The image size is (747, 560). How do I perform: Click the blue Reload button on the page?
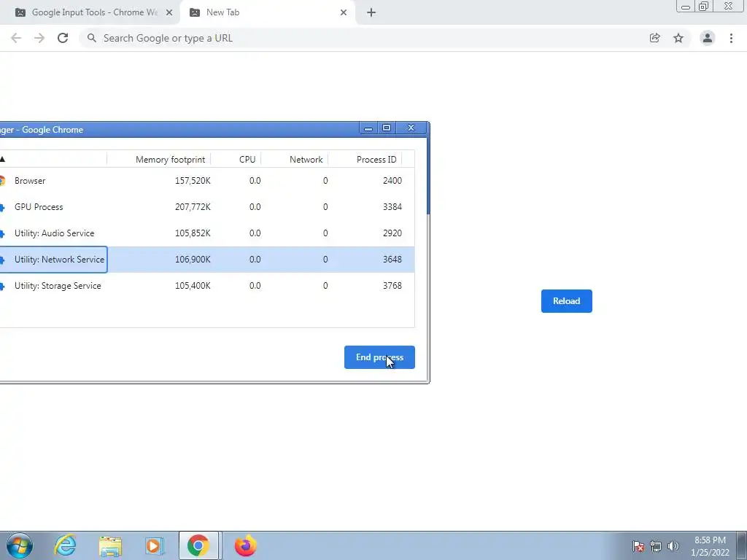pos(566,301)
